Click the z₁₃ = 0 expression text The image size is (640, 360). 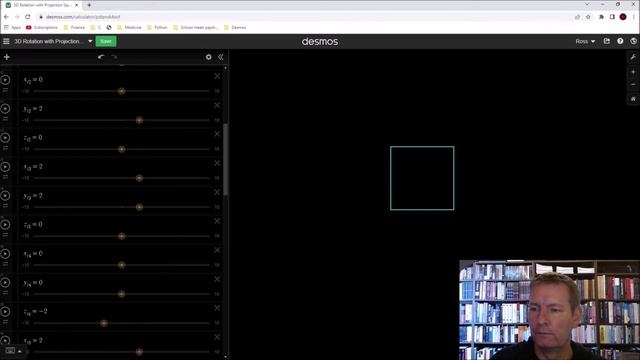33,225
